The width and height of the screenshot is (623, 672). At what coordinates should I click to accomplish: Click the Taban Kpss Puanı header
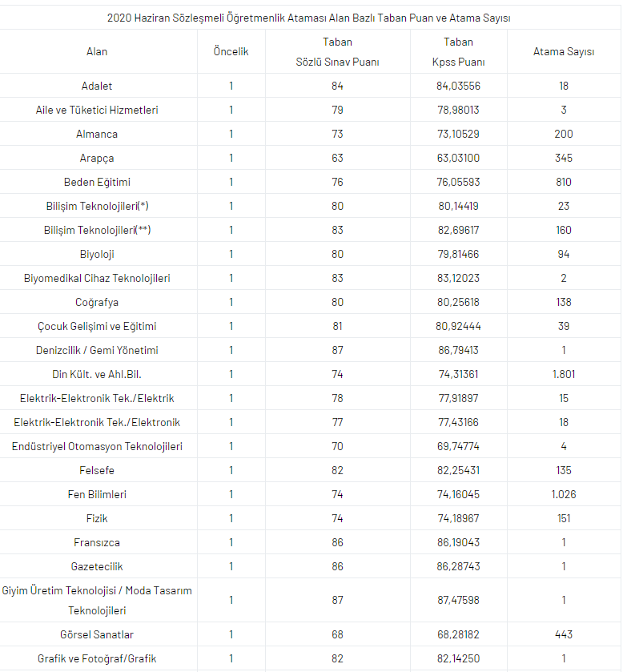point(459,51)
